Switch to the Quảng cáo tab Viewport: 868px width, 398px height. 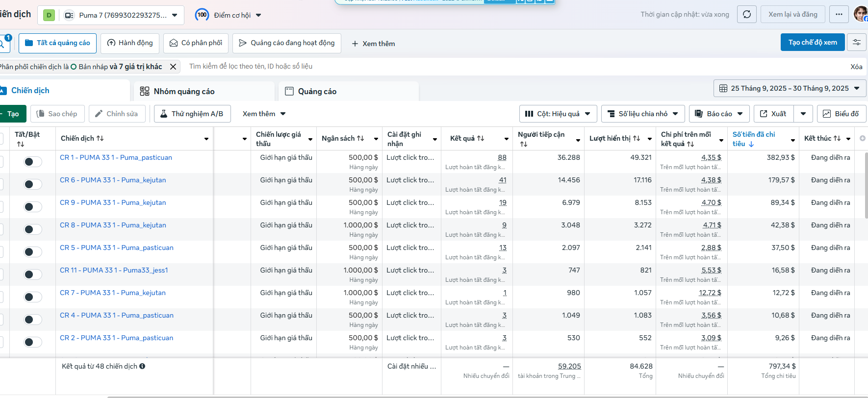(317, 91)
